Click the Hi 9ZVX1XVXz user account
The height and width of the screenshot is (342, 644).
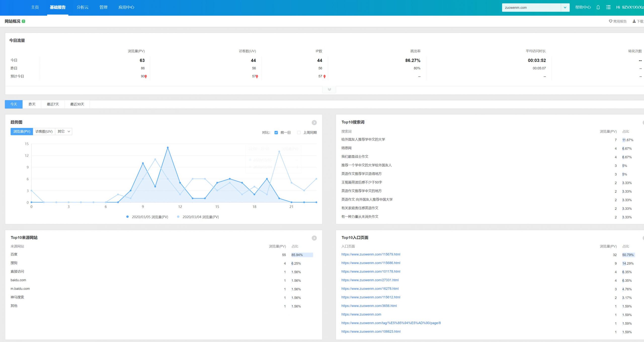[630, 7]
